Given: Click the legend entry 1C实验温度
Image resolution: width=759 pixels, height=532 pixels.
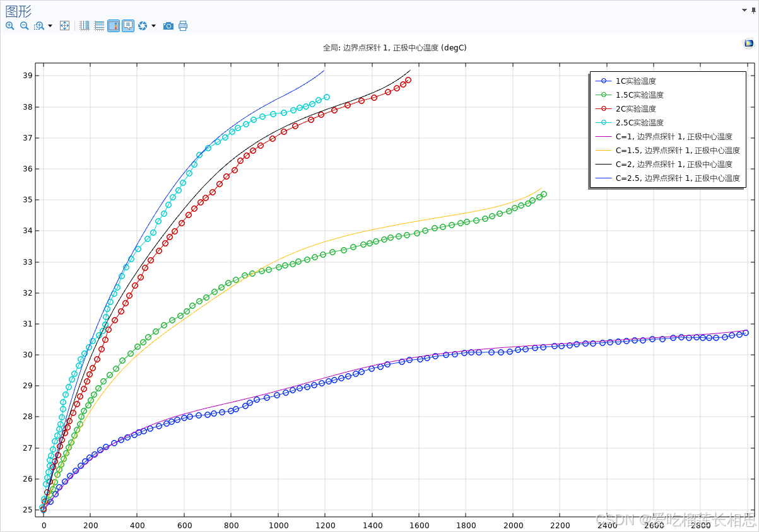Looking at the screenshot, I should (635, 81).
